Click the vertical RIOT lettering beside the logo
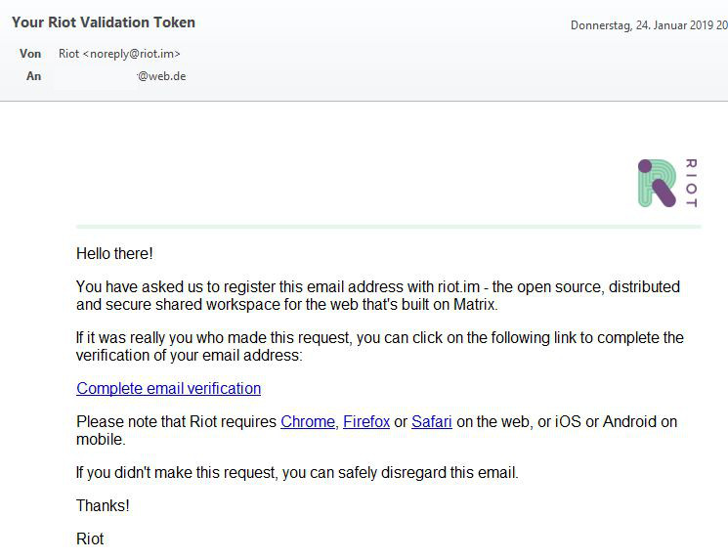This screenshot has height=560, width=728. coord(691,183)
